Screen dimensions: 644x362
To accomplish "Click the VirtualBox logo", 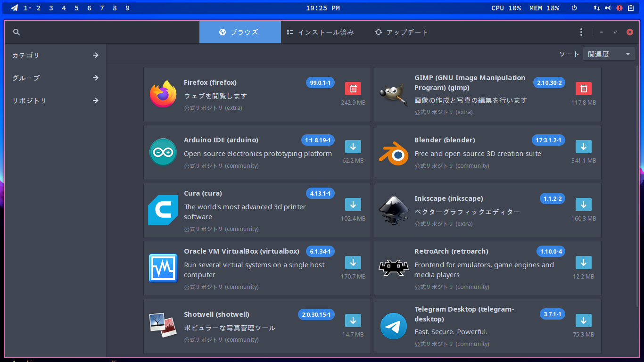I will coord(163,268).
